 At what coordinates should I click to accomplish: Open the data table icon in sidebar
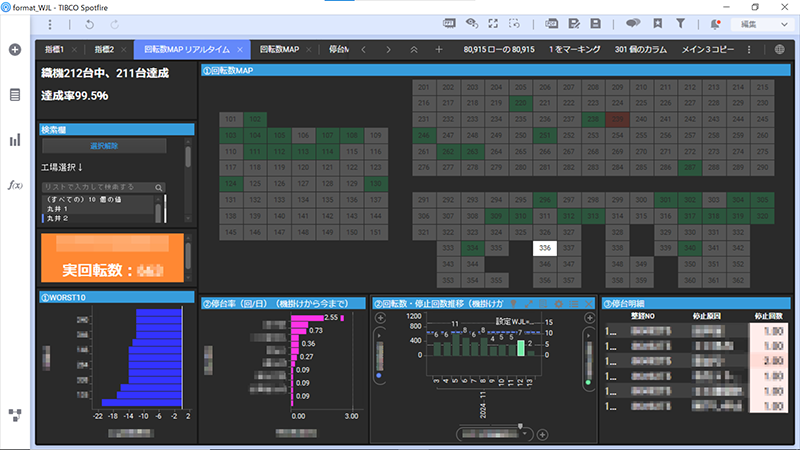[x=15, y=95]
